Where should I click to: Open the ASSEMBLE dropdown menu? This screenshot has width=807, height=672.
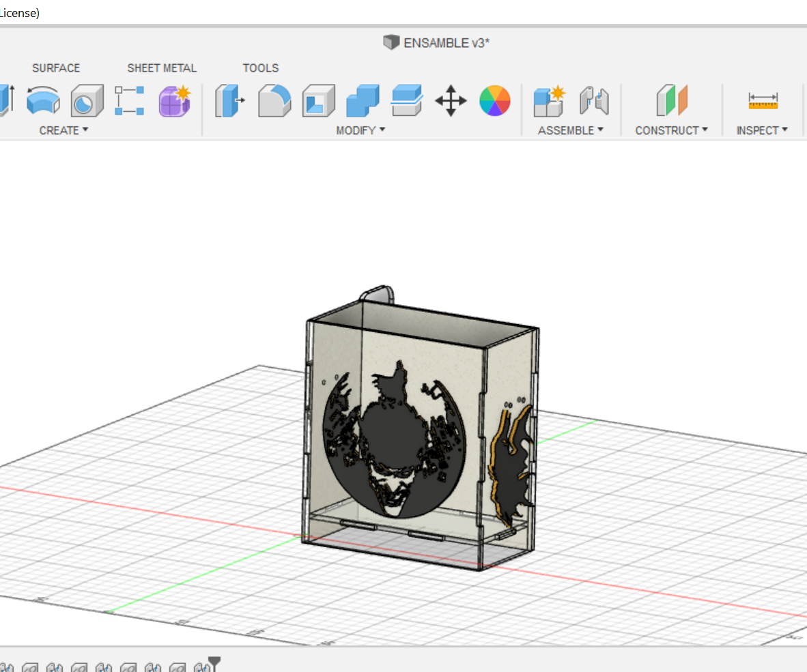(570, 130)
